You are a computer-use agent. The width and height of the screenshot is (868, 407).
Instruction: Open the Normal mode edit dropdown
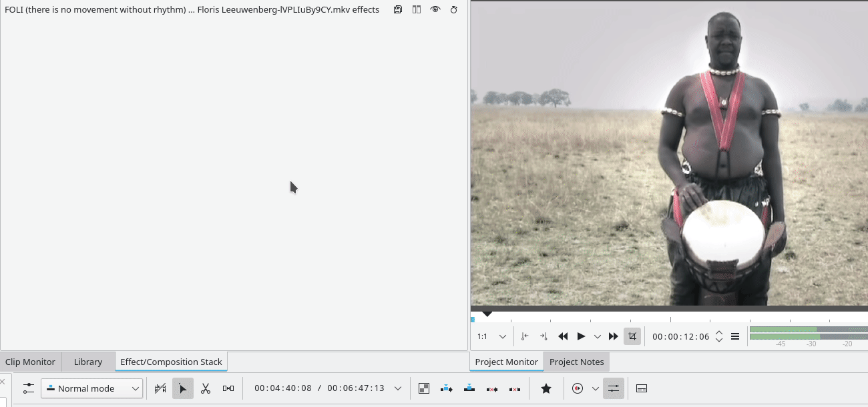(x=92, y=388)
